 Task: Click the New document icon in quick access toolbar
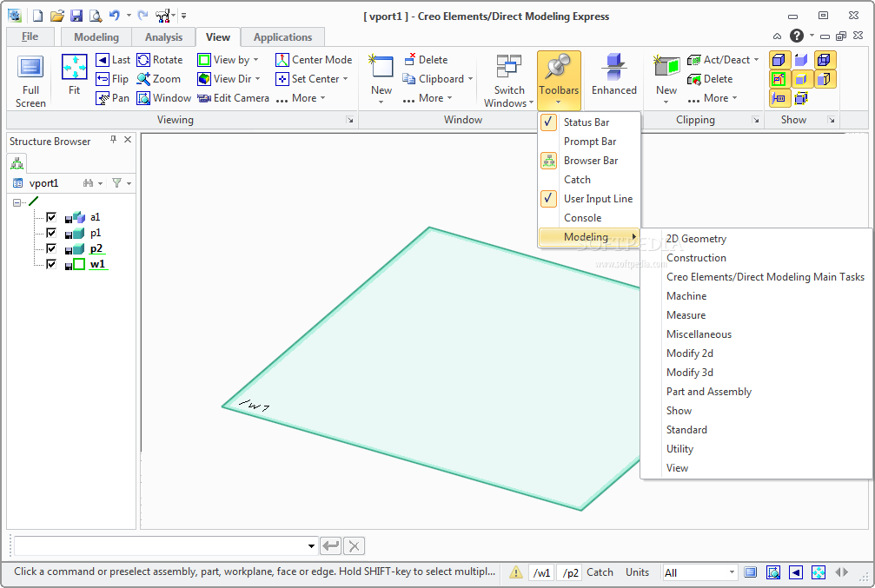tap(37, 16)
